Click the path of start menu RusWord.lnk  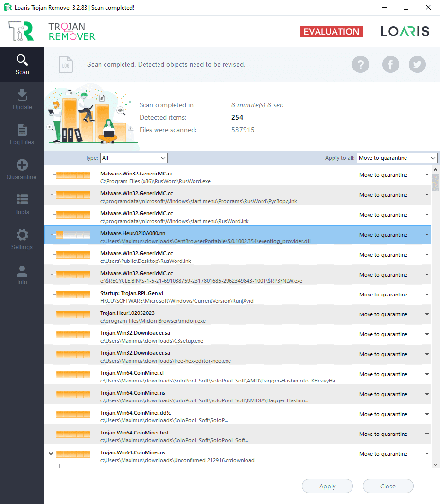[175, 221]
